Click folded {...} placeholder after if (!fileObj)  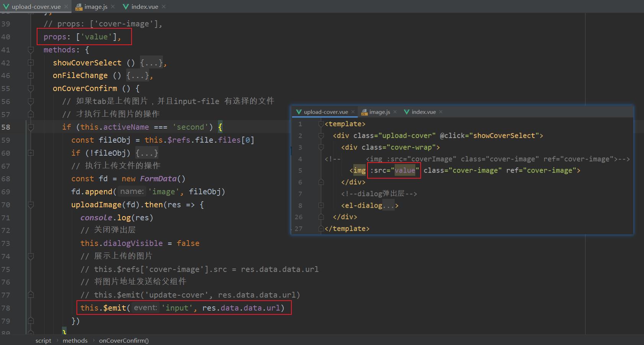pyautogui.click(x=146, y=153)
